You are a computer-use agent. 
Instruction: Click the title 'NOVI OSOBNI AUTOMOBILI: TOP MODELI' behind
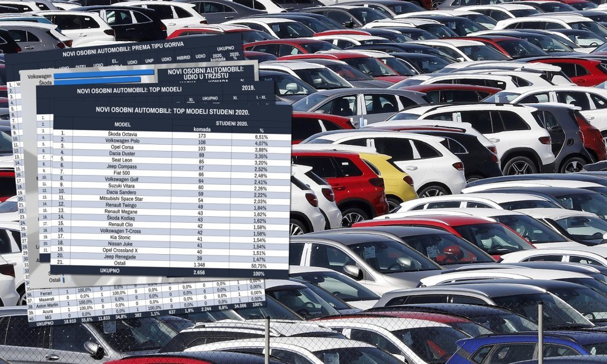pyautogui.click(x=129, y=90)
